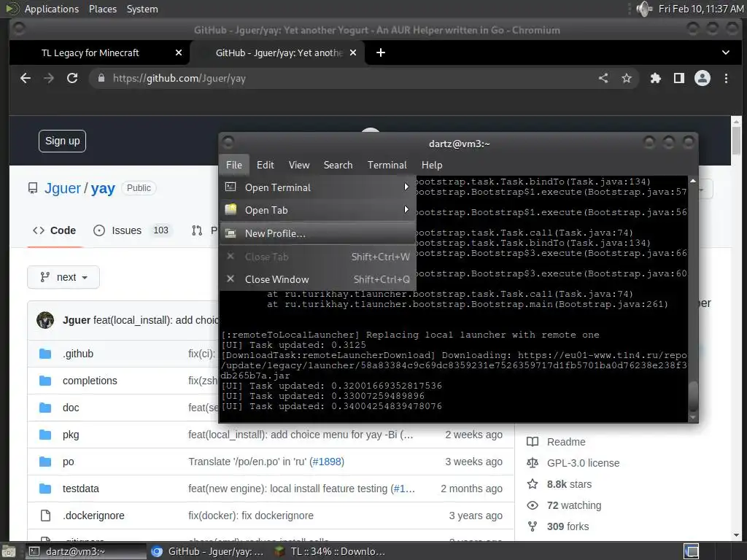
Task: Open the 72 watching link
Action: (574, 505)
